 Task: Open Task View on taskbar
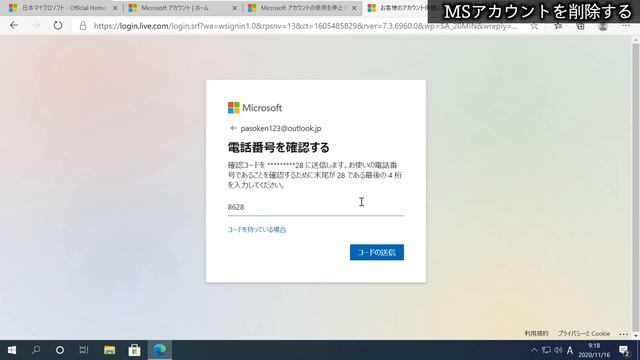click(x=84, y=350)
